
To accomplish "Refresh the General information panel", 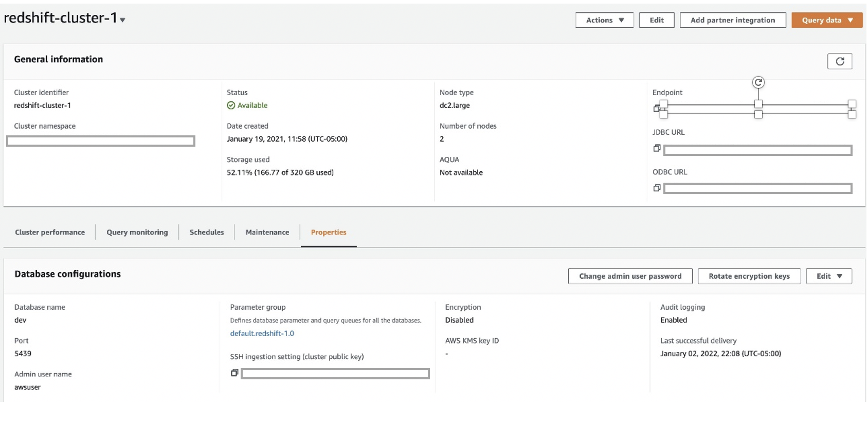I will click(x=839, y=61).
